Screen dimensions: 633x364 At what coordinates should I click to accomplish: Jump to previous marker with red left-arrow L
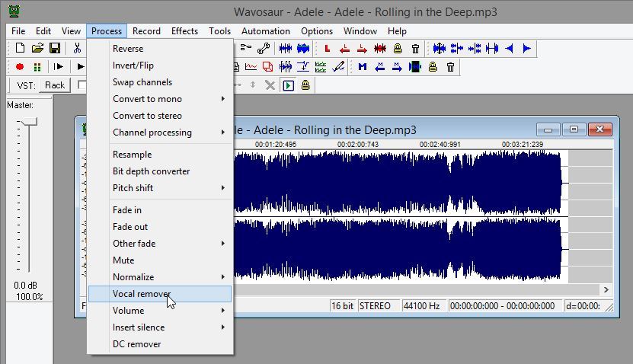coord(344,49)
